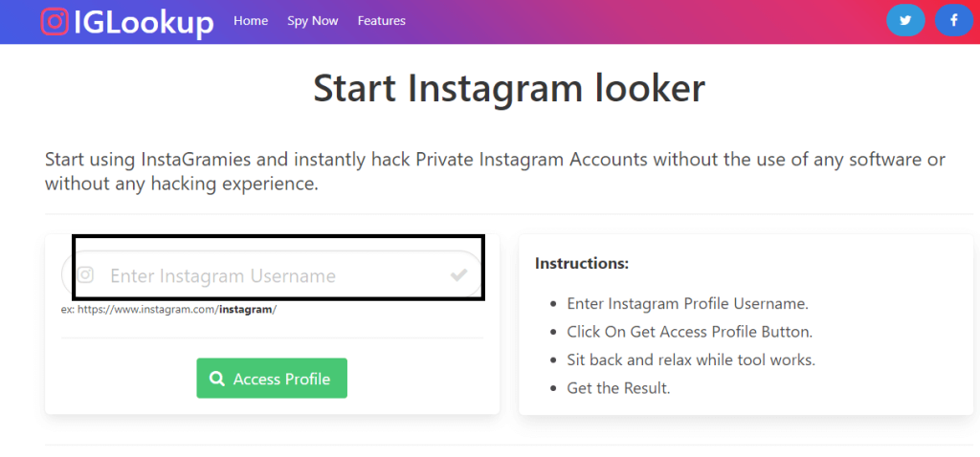The width and height of the screenshot is (980, 457).
Task: Open the Twitter social icon
Action: pos(904,20)
